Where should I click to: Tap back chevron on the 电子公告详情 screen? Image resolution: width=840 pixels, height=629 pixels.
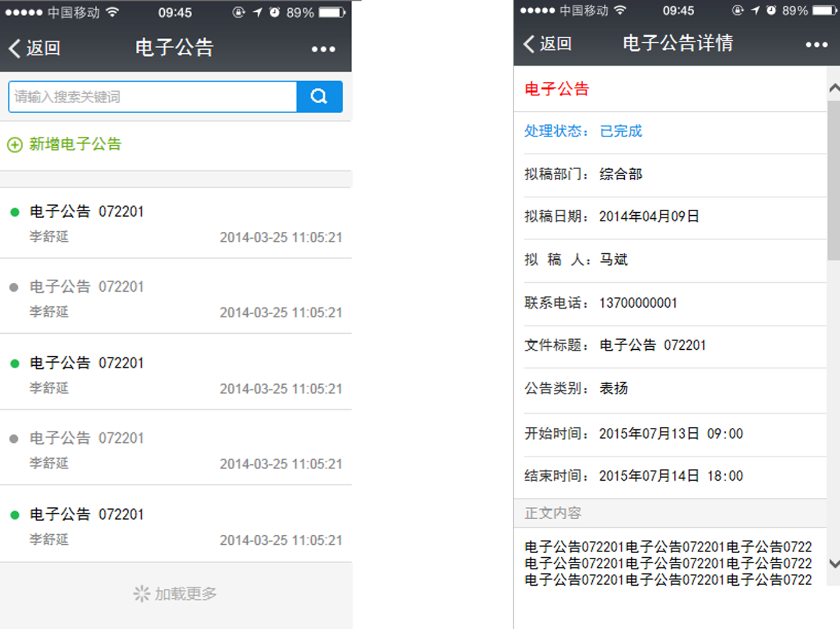(529, 43)
